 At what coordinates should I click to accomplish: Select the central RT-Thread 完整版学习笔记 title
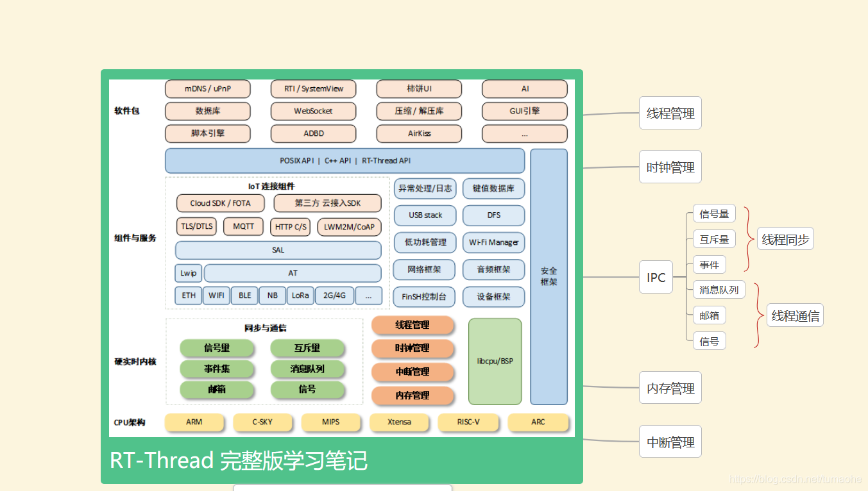pyautogui.click(x=239, y=461)
